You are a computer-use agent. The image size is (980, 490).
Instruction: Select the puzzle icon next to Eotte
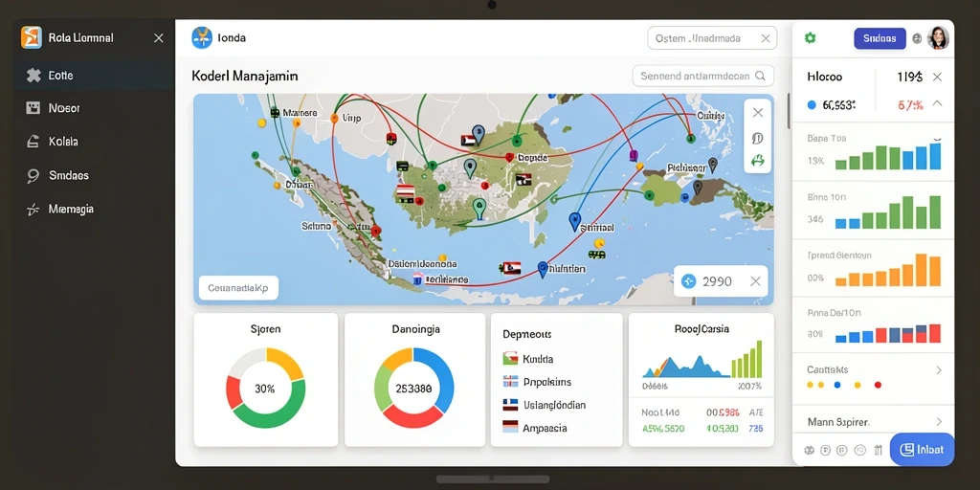pyautogui.click(x=33, y=76)
